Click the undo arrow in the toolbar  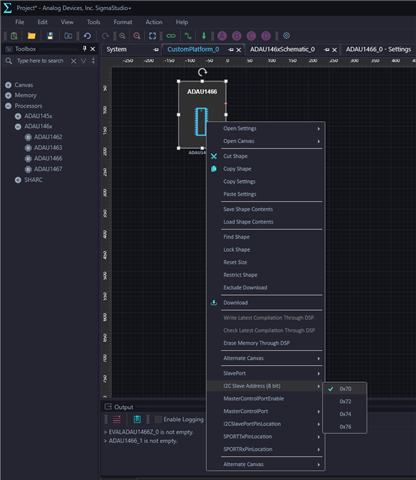point(87,36)
